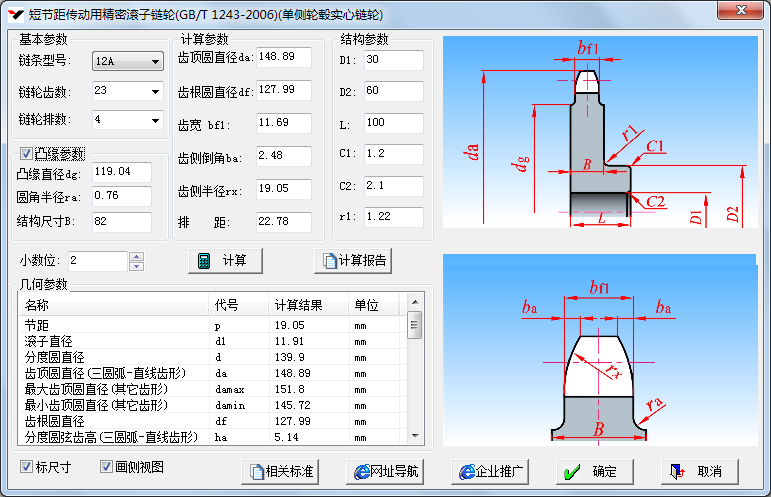
Task: Click the browser icon on 企业推广 button
Action: (x=465, y=471)
